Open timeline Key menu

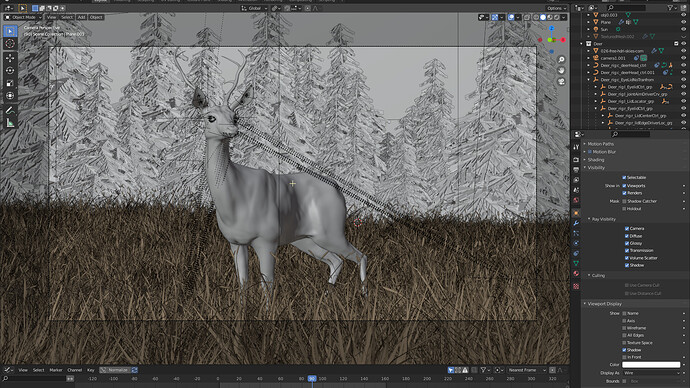[x=91, y=370]
